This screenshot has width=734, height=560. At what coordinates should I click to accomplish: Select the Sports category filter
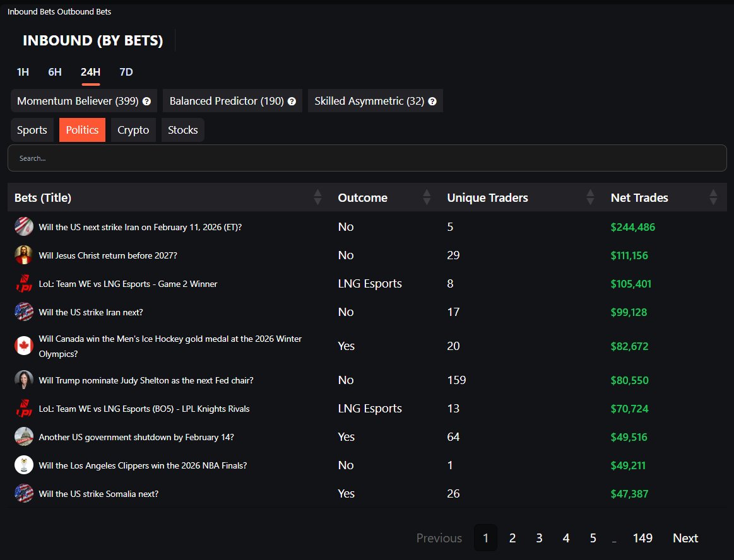point(32,130)
